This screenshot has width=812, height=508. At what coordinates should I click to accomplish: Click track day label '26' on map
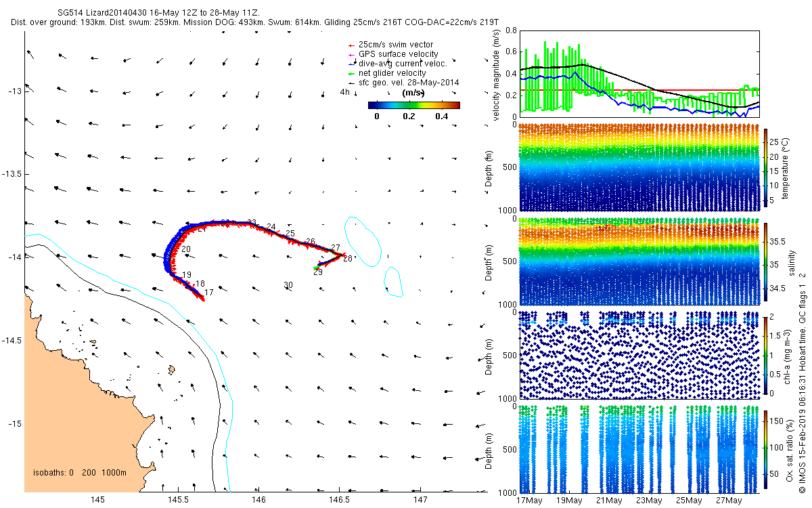coord(311,242)
